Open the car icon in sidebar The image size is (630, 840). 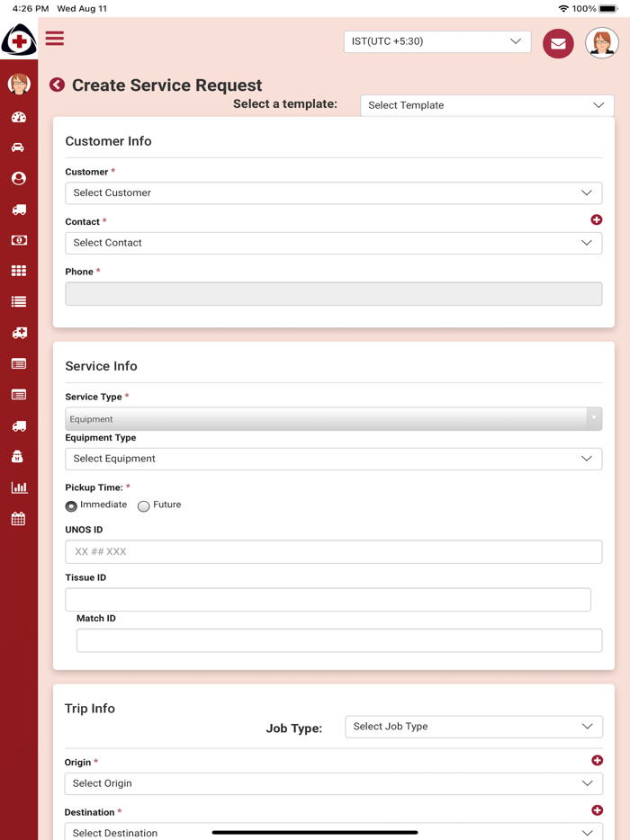18,147
